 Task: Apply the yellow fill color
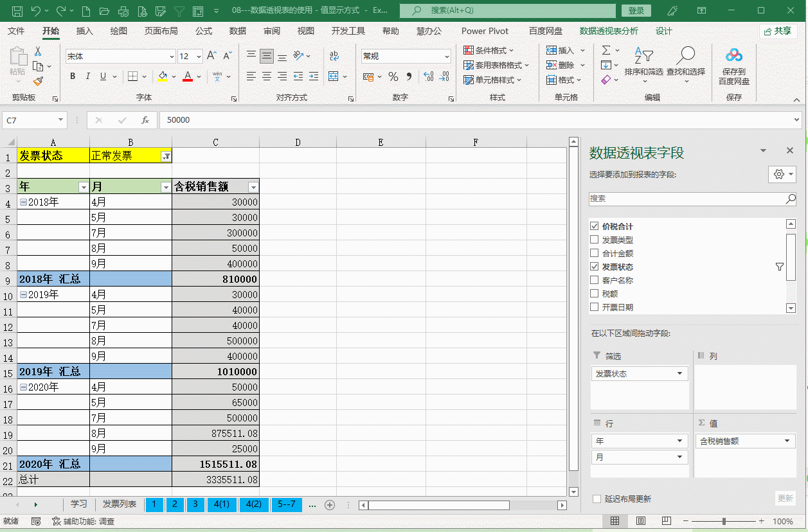pos(163,77)
